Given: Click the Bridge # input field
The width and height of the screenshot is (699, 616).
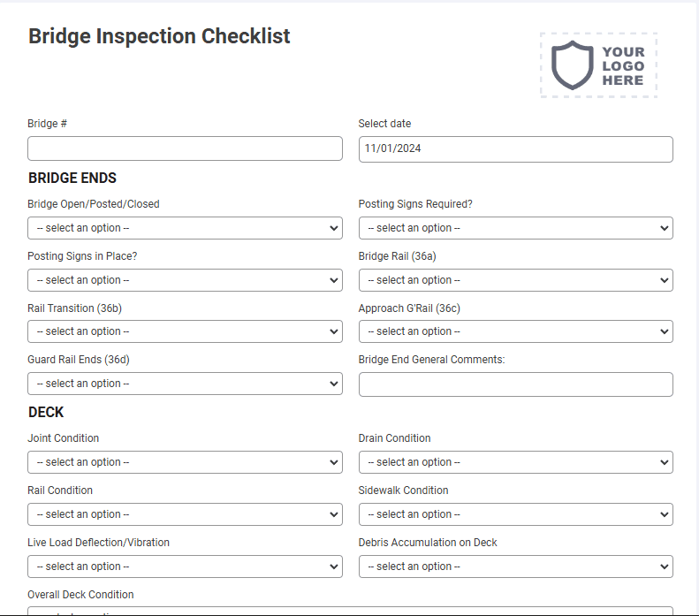Looking at the screenshot, I should click(185, 148).
